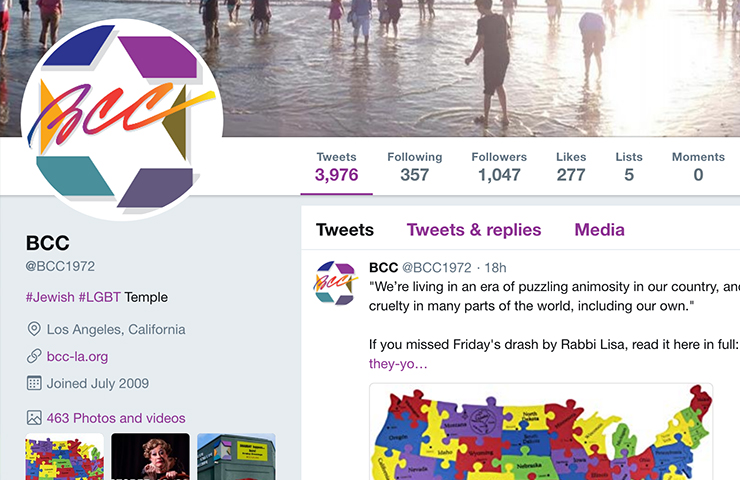Click the #LGBT hashtag link
The image size is (740, 480).
(100, 297)
